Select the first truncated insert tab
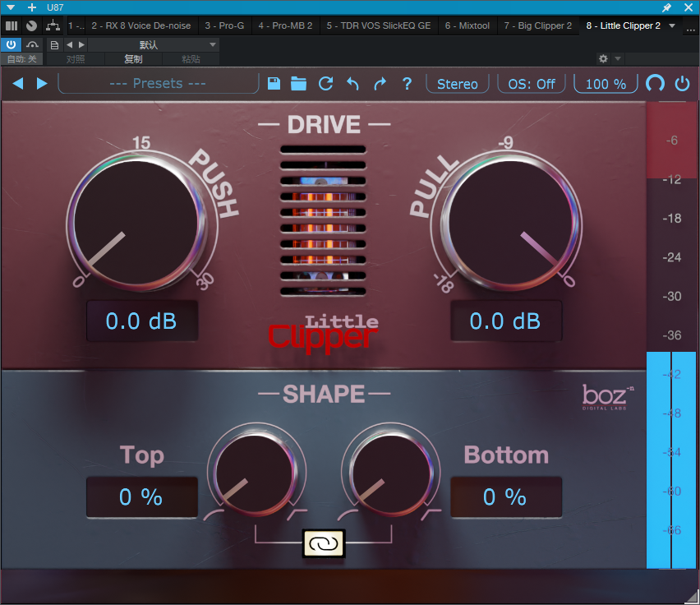This screenshot has width=700, height=605. pyautogui.click(x=76, y=26)
